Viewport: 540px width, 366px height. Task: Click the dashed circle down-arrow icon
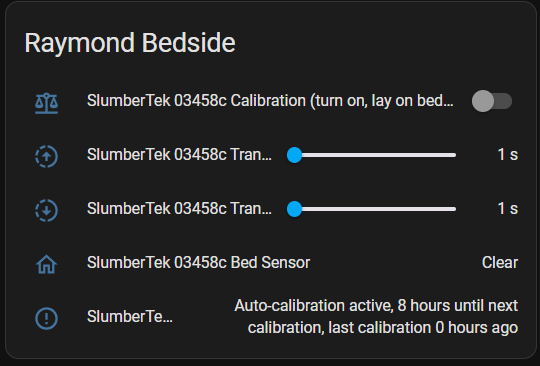click(46, 210)
